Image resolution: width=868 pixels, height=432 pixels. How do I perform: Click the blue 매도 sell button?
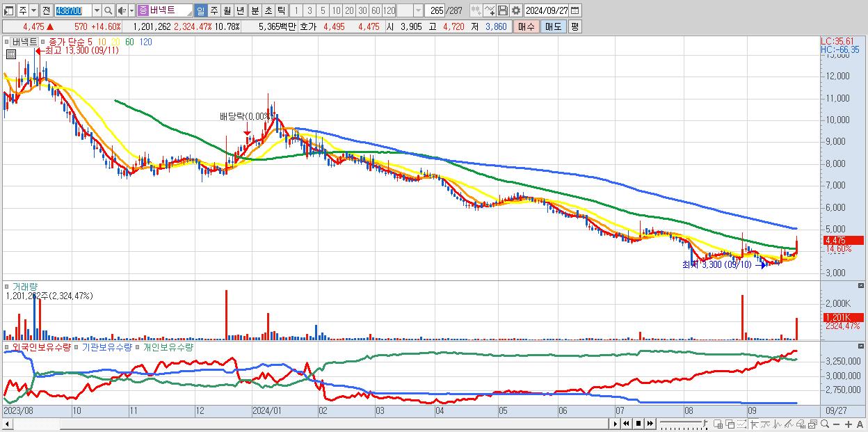(x=553, y=26)
